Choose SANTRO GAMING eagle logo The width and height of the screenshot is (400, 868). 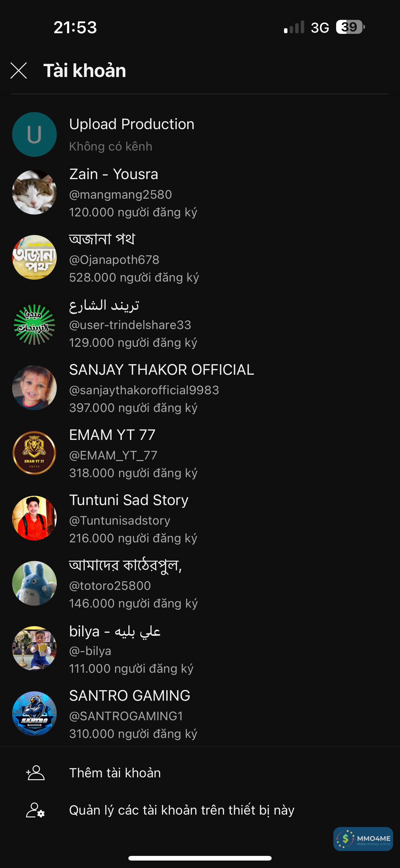click(34, 714)
